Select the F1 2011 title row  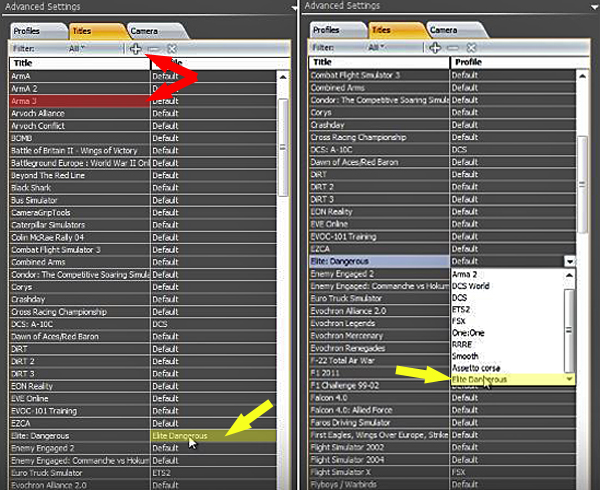click(379, 373)
